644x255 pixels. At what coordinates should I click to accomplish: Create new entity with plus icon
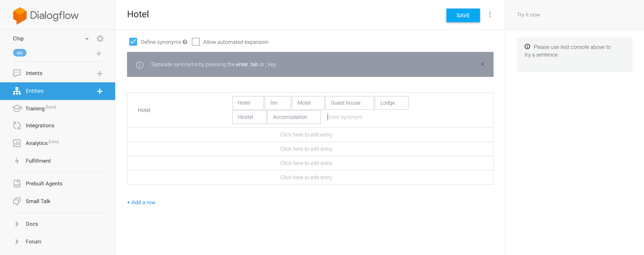pyautogui.click(x=100, y=91)
